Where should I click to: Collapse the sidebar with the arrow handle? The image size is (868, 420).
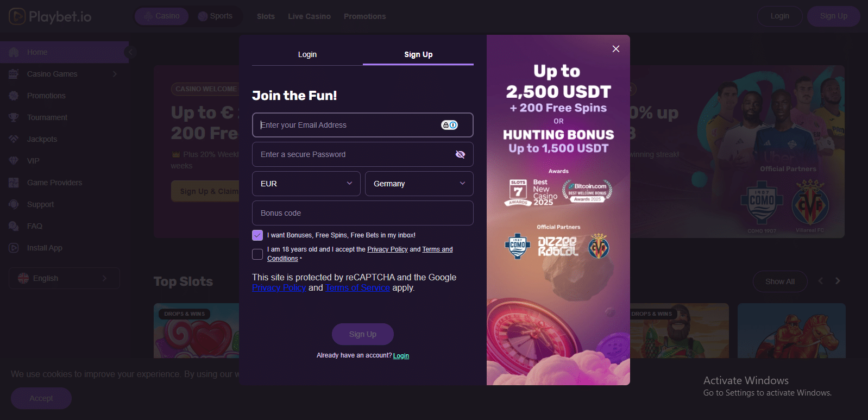click(x=130, y=52)
